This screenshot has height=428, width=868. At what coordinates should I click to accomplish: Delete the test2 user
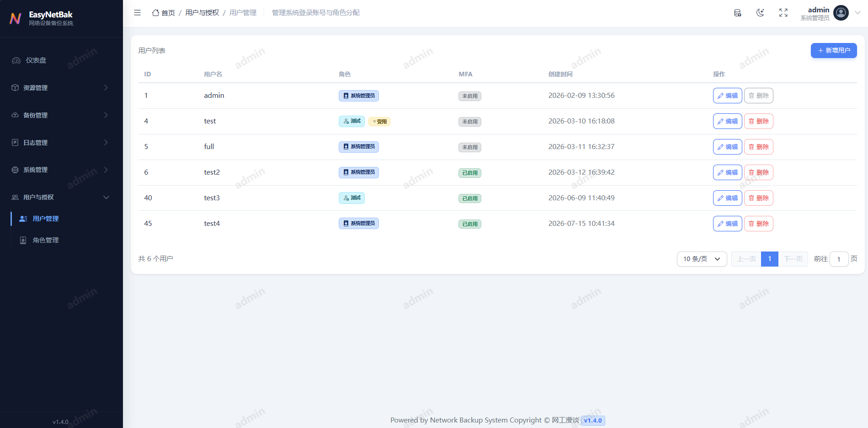click(x=759, y=172)
